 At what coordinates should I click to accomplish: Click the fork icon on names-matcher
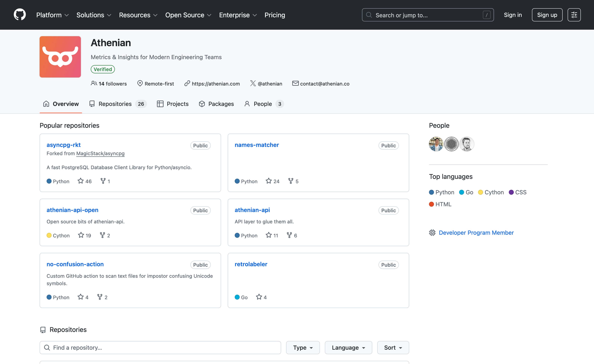click(x=291, y=181)
